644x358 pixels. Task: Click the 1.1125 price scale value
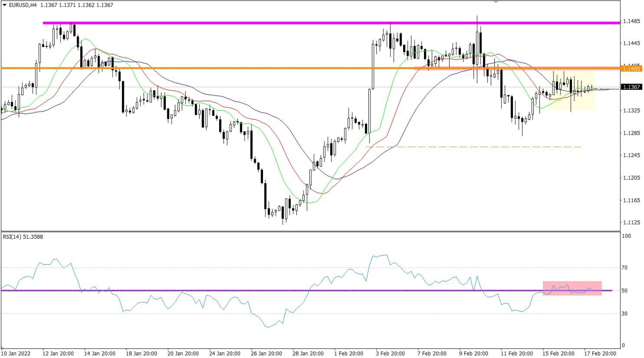pos(631,222)
